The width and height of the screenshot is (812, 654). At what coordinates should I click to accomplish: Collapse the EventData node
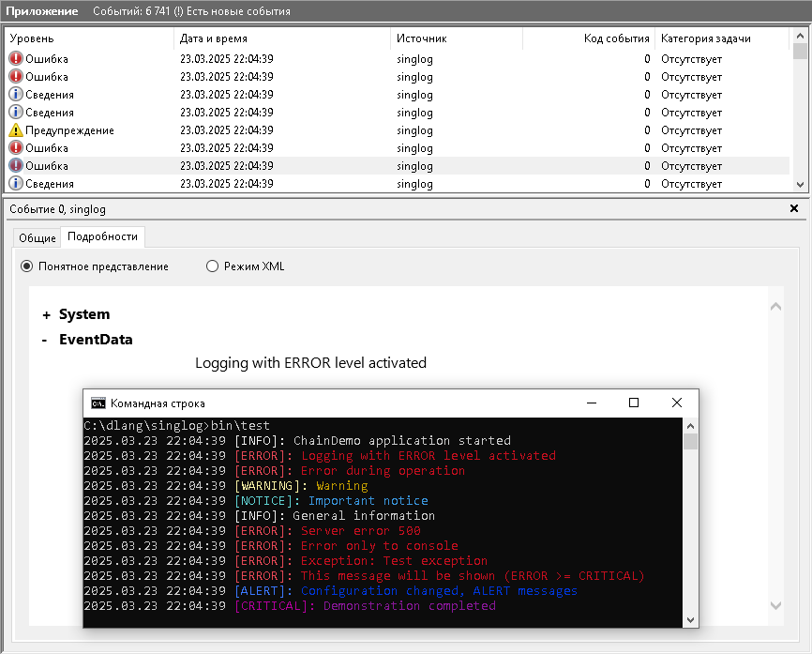pos(45,341)
